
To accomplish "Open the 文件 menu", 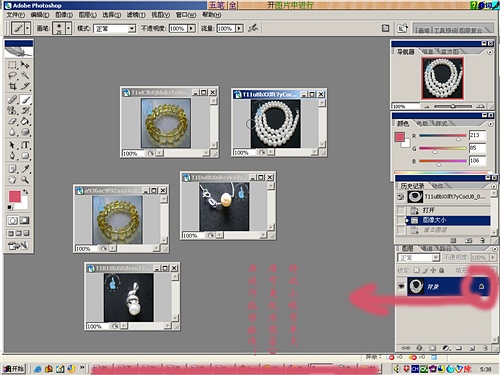I will tap(15, 15).
